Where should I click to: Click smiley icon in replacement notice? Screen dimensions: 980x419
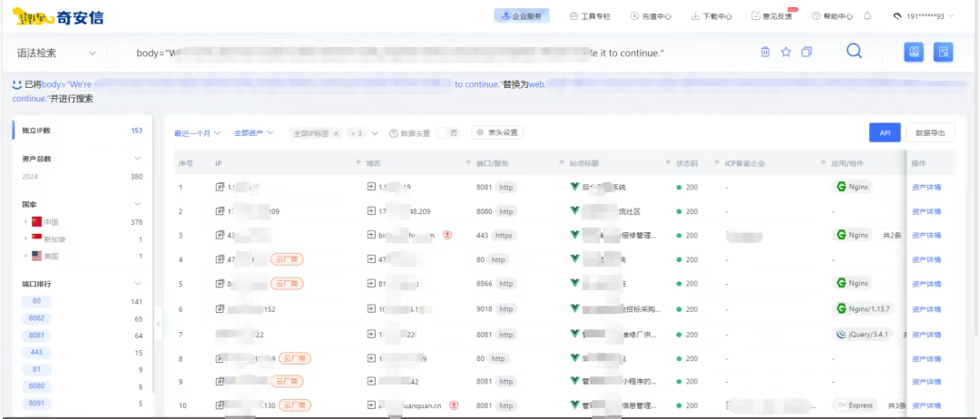point(17,83)
